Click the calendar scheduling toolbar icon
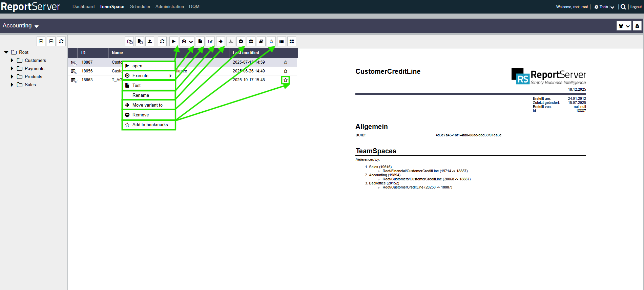The width and height of the screenshot is (644, 290). pyautogui.click(x=251, y=42)
